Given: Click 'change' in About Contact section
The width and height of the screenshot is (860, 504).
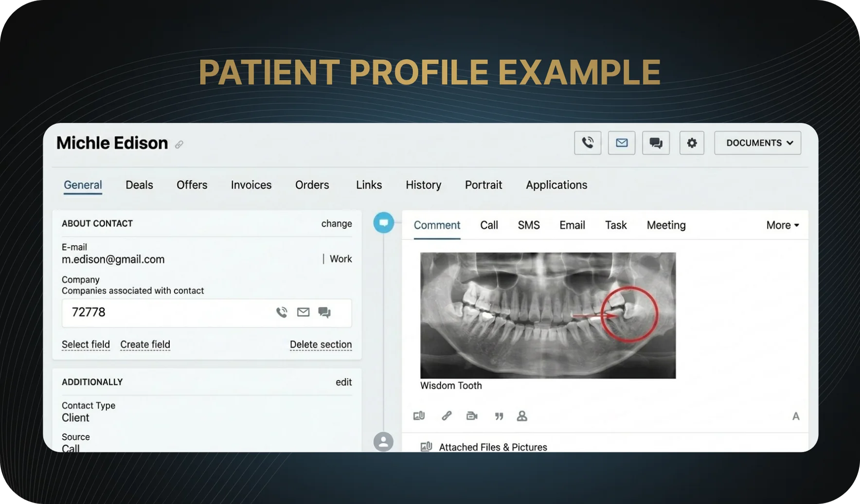Looking at the screenshot, I should pos(337,224).
